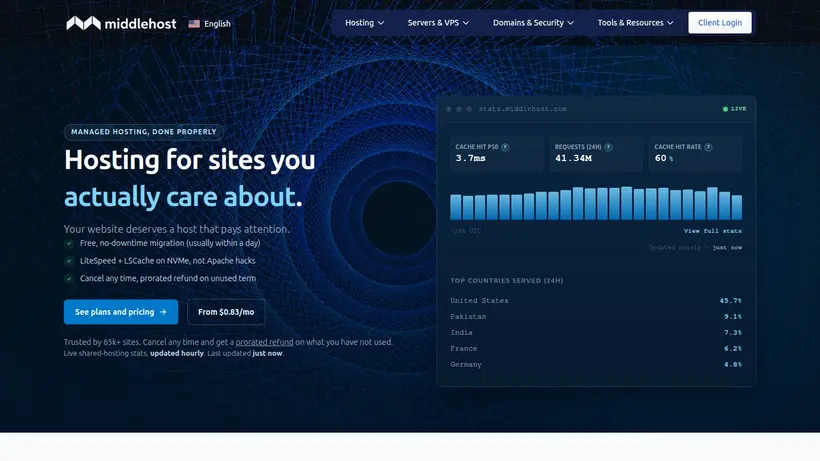The width and height of the screenshot is (820, 461).
Task: Click the Pakistan country row
Action: [596, 317]
